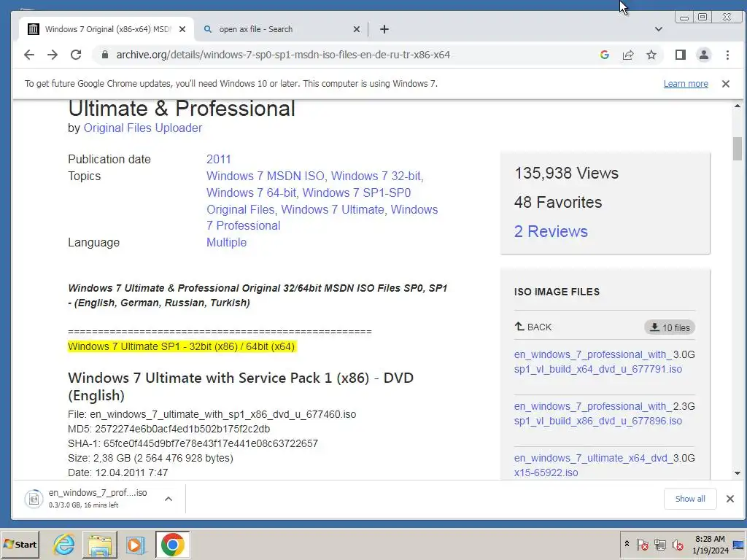Open the Chrome profile avatar menu
Image resolution: width=747 pixels, height=560 pixels.
point(704,55)
